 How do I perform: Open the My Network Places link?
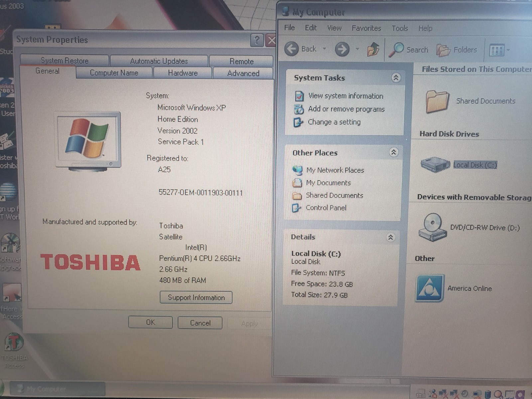click(x=335, y=170)
